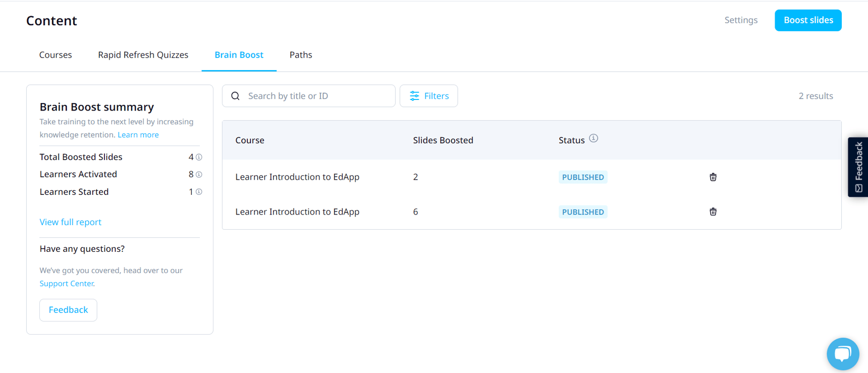Delete the boosted course with 6 slides

tap(713, 212)
